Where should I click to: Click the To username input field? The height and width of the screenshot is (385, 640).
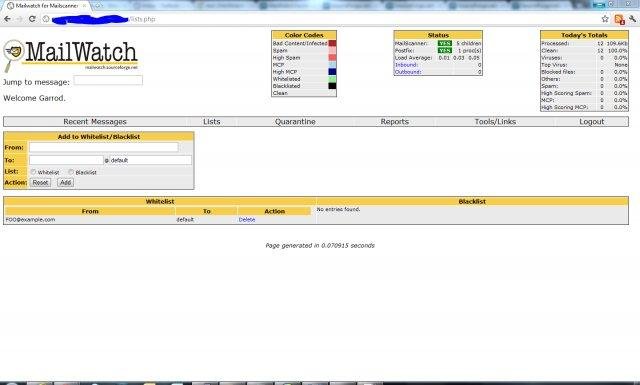(66, 160)
